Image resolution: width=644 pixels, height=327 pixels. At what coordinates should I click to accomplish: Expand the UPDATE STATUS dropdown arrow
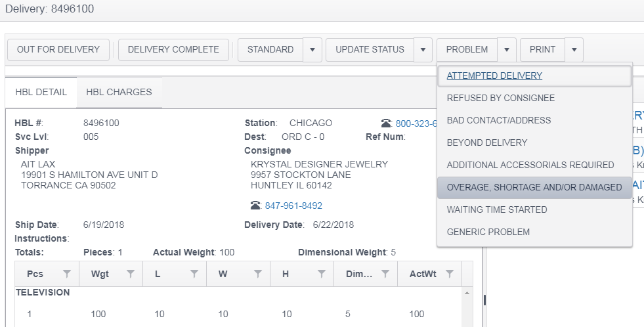[x=423, y=50]
